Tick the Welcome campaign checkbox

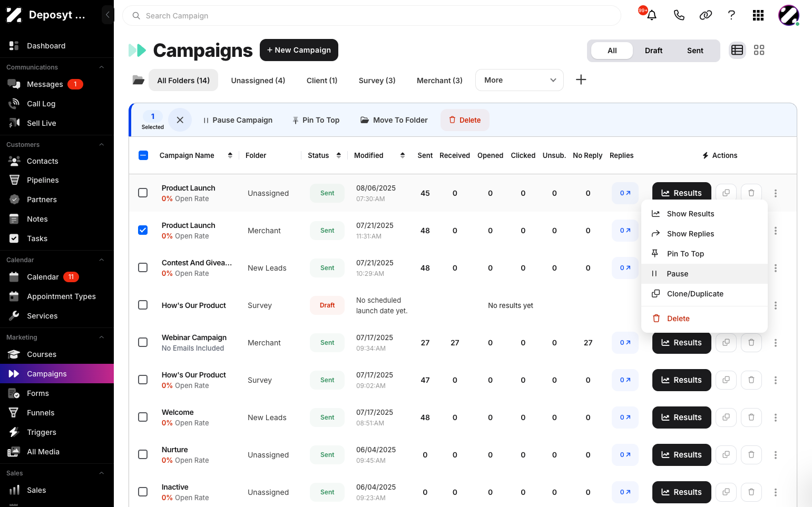(143, 417)
